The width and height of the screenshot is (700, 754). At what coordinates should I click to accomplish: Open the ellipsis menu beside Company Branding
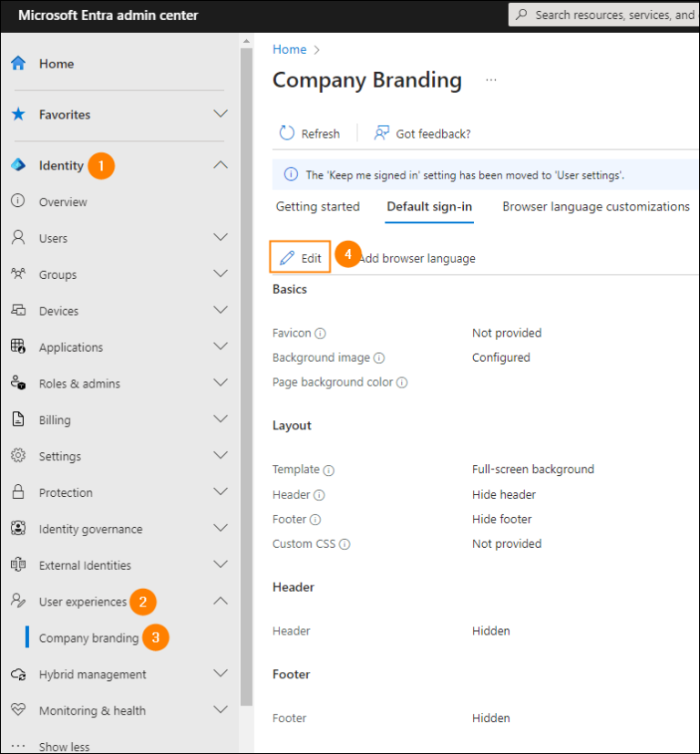click(x=490, y=79)
